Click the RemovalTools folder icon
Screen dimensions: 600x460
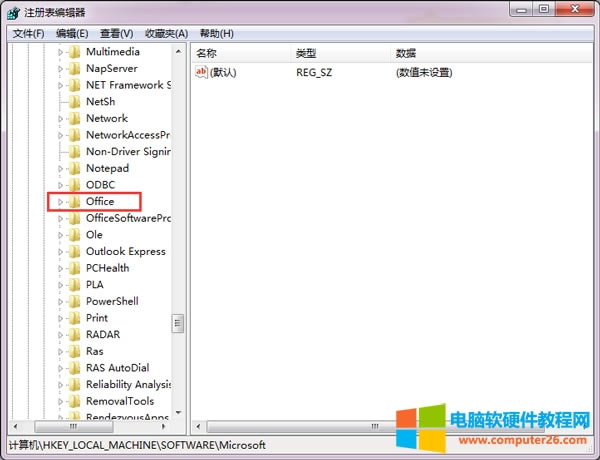click(75, 401)
